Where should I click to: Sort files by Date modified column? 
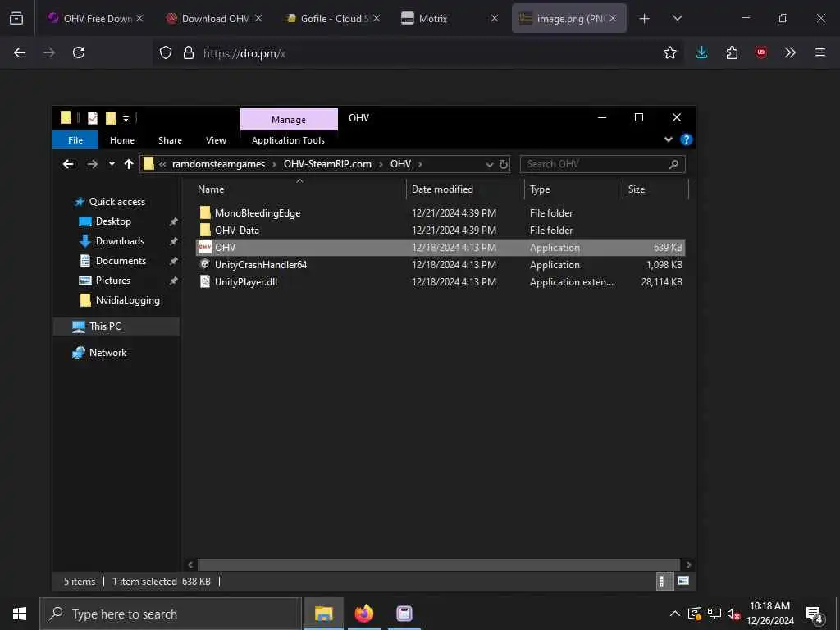[x=442, y=189]
